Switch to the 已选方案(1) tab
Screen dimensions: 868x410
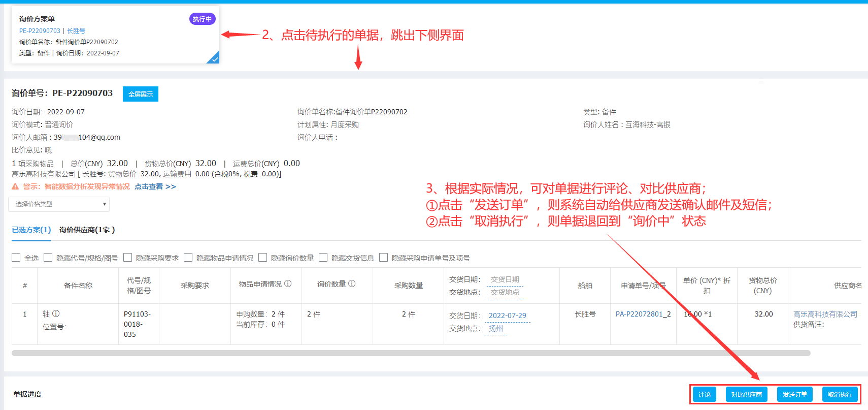(x=31, y=230)
